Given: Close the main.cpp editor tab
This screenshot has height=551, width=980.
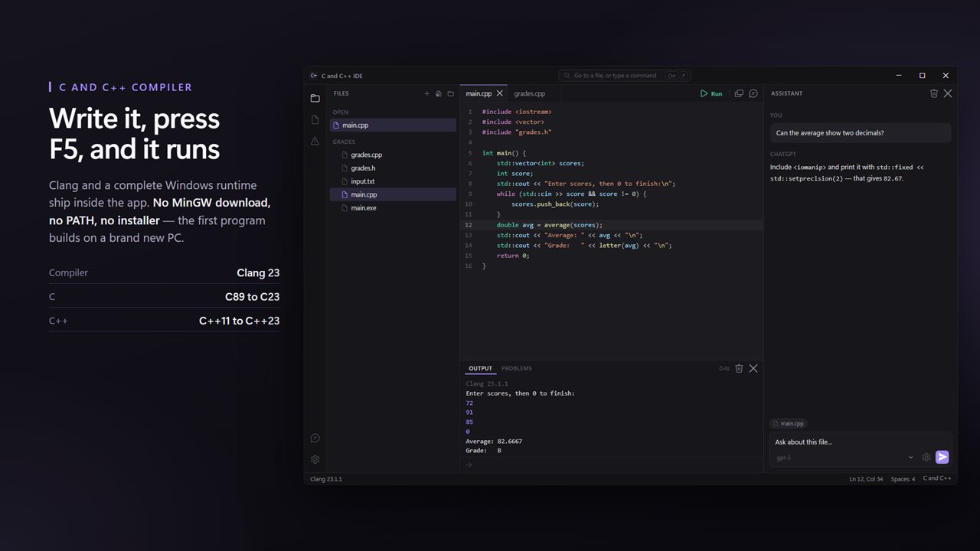Looking at the screenshot, I should (x=500, y=93).
